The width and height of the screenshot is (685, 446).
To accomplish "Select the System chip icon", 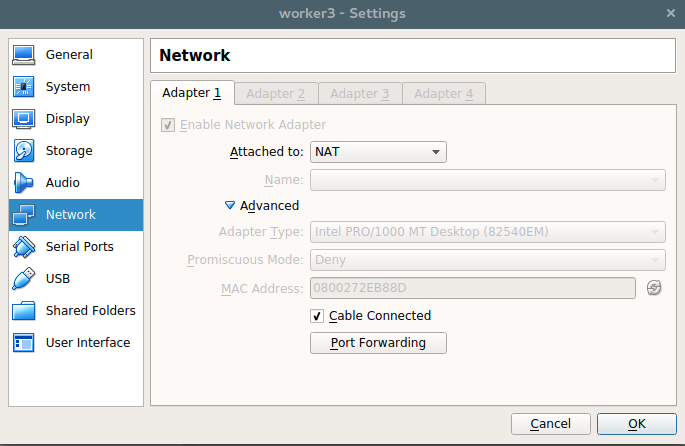I will [24, 86].
